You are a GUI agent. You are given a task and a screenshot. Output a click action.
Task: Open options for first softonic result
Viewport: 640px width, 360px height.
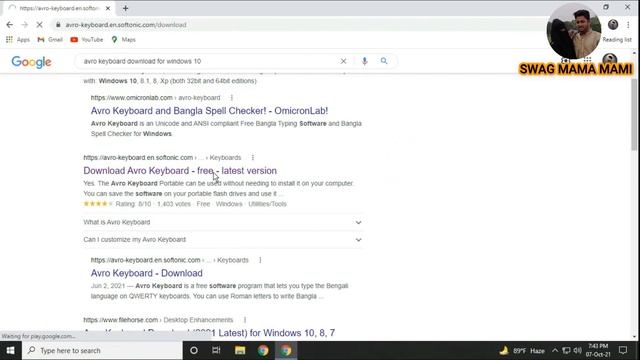coord(253,158)
